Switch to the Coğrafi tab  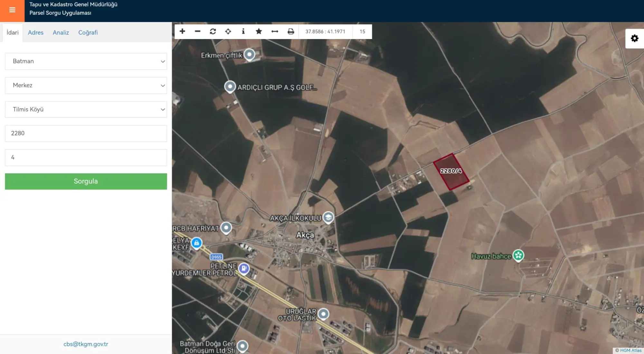pyautogui.click(x=88, y=33)
